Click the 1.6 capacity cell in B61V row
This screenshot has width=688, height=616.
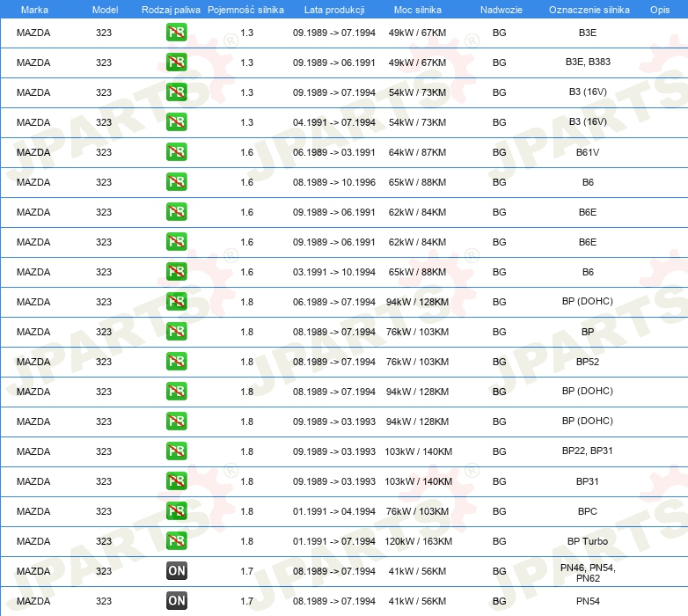(x=246, y=152)
